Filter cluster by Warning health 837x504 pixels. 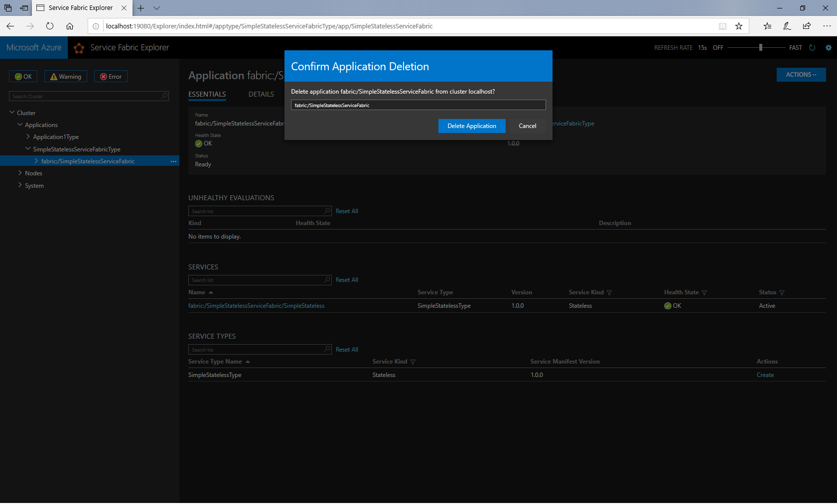coord(66,76)
